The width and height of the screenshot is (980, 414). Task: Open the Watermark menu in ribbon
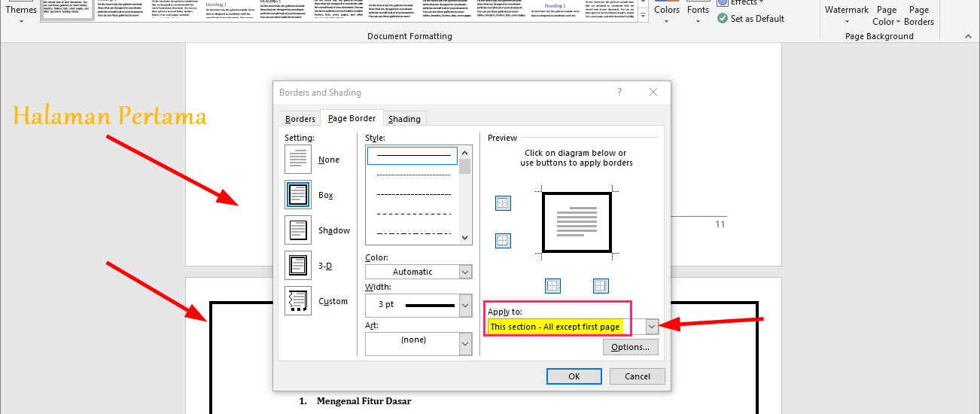point(847,15)
